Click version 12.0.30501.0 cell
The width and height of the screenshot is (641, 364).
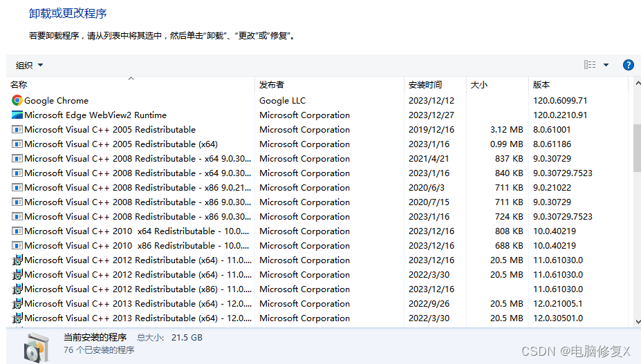(x=558, y=318)
